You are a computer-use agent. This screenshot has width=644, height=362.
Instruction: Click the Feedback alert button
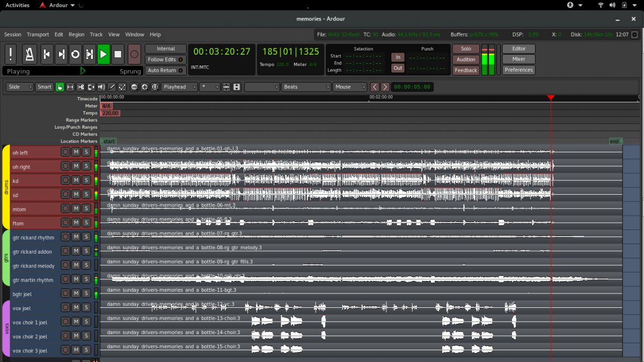(466, 70)
